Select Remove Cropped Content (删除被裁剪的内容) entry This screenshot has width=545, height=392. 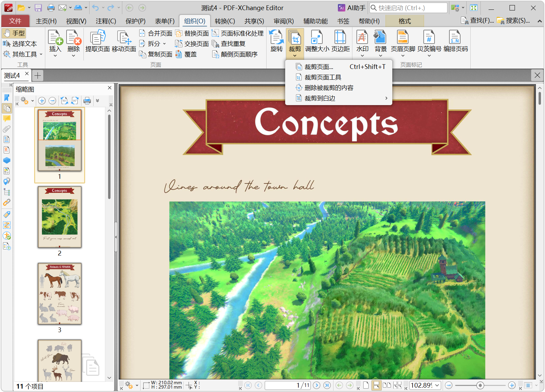[339, 88]
